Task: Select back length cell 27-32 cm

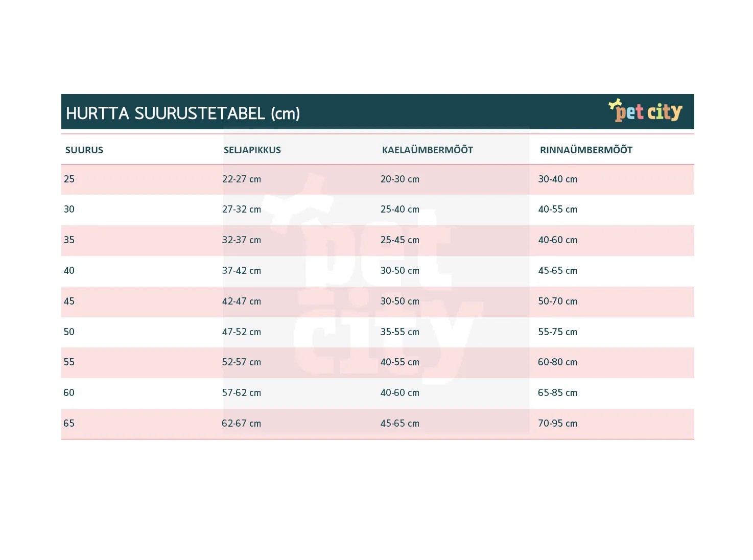Action: click(242, 209)
